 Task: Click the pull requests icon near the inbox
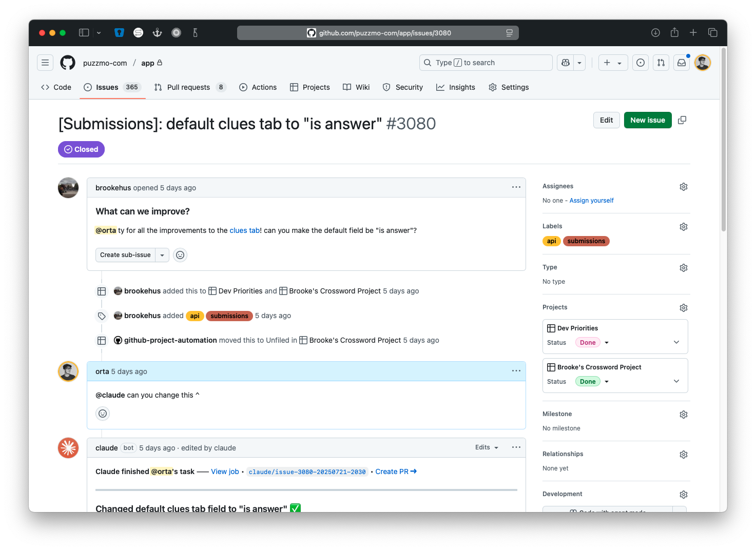click(x=661, y=62)
